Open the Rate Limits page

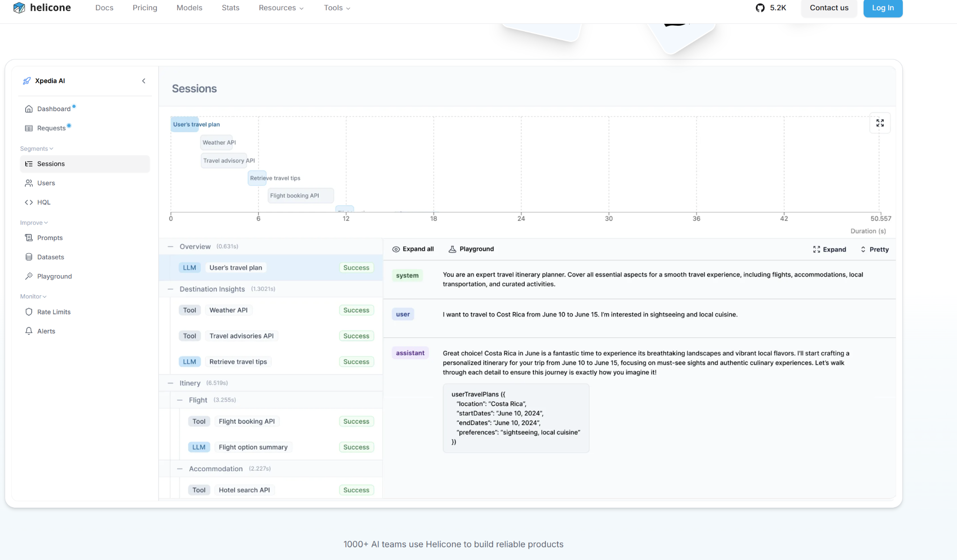click(85, 312)
